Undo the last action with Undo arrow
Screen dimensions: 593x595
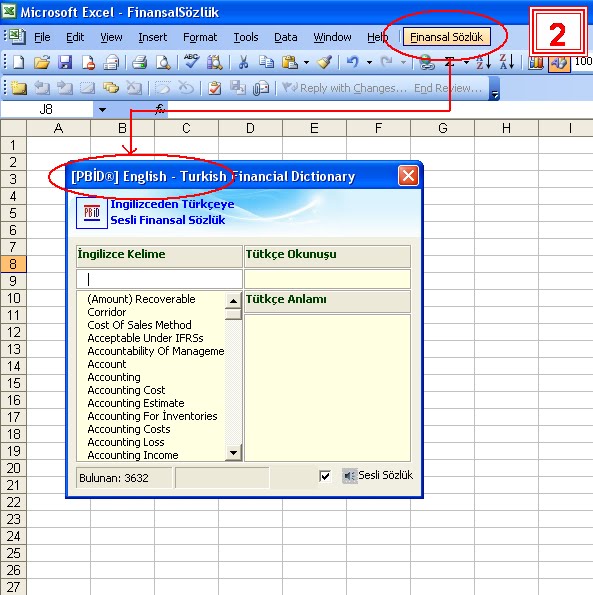click(353, 62)
